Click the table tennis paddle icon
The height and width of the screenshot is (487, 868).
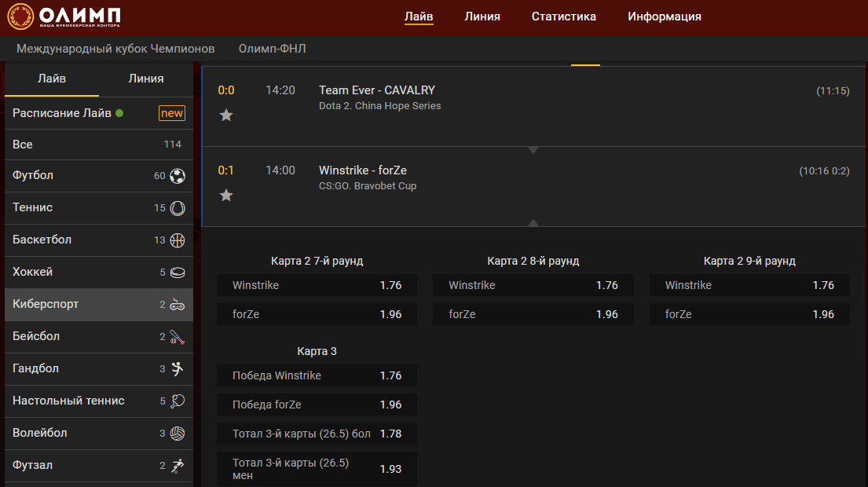(x=178, y=401)
